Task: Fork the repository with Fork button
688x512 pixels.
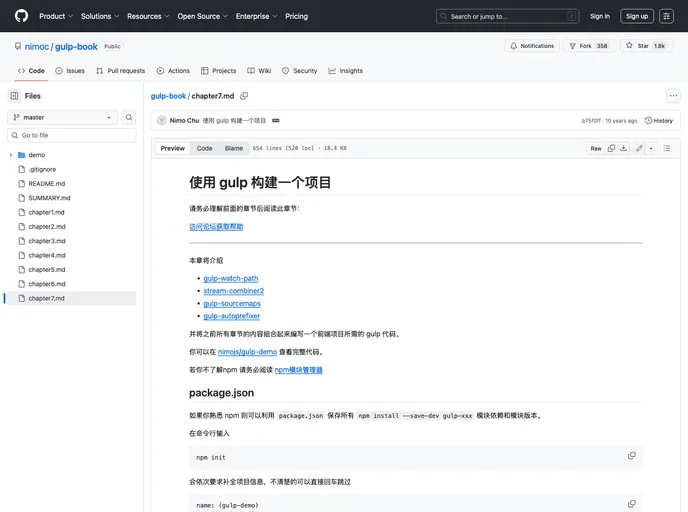Action: click(x=590, y=46)
